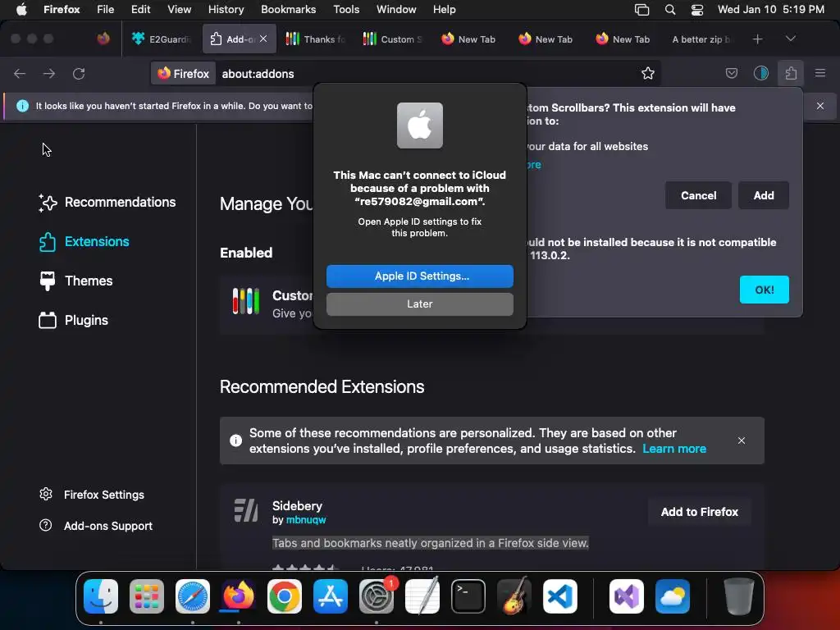Dismiss the personalized recommendations notice
This screenshot has height=630, width=840.
(x=742, y=441)
